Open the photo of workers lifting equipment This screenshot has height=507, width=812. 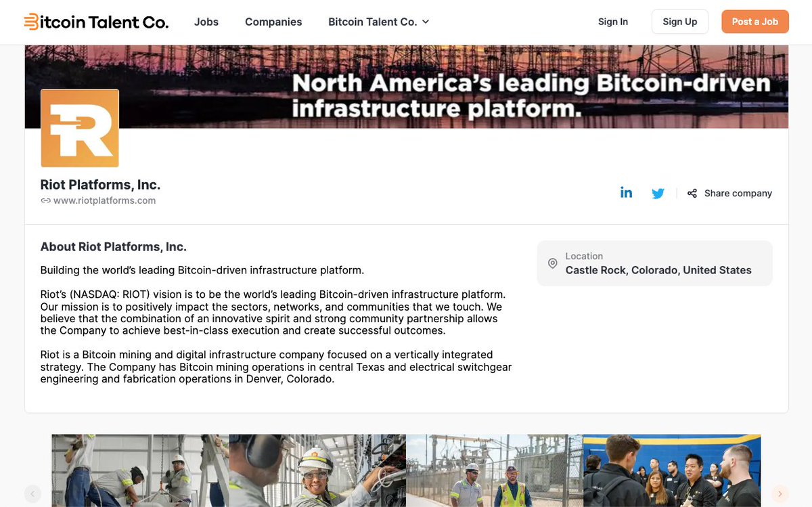click(141, 470)
